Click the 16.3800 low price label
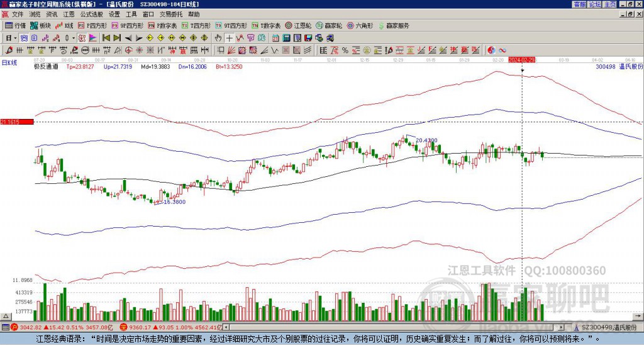This screenshot has height=345, width=644. click(x=174, y=202)
